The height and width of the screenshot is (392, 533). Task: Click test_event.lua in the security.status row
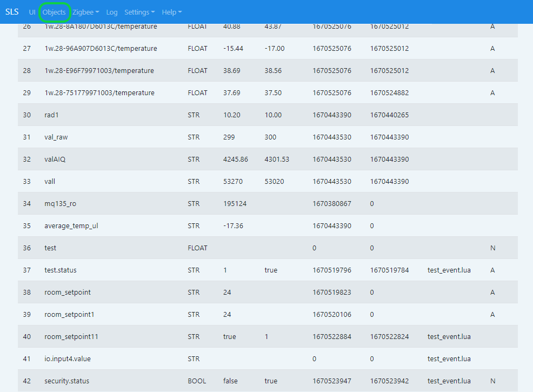tap(449, 381)
